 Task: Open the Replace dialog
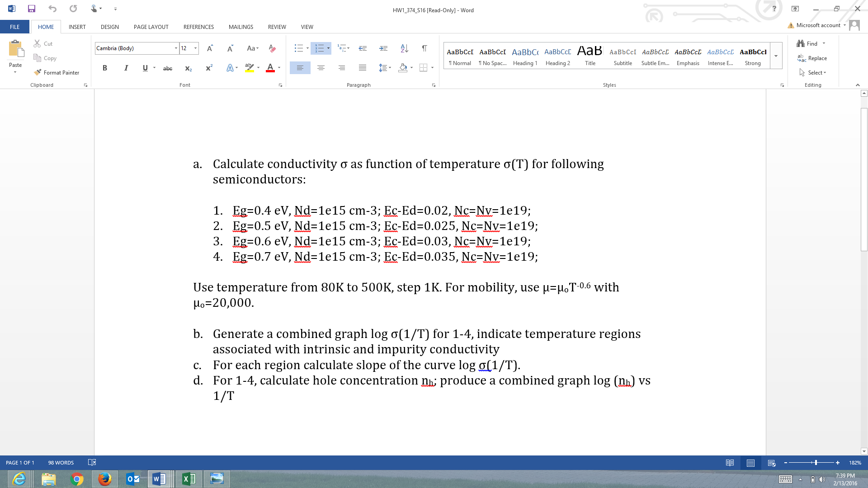pyautogui.click(x=816, y=58)
